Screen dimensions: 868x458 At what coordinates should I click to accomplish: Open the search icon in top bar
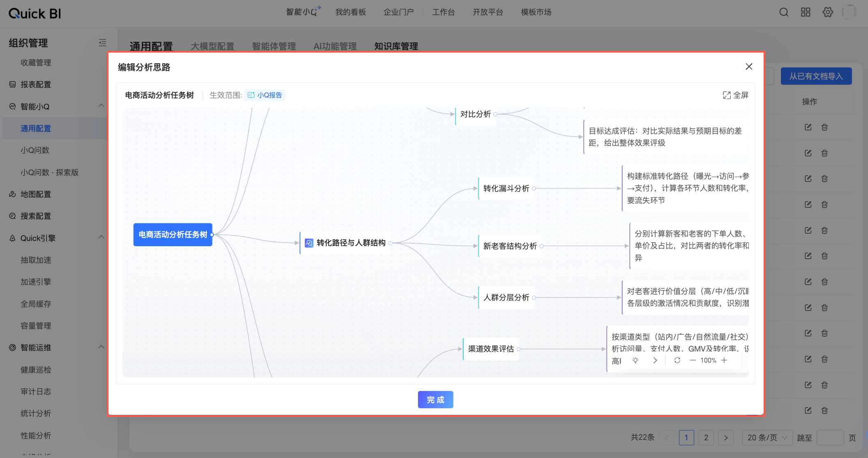[784, 12]
